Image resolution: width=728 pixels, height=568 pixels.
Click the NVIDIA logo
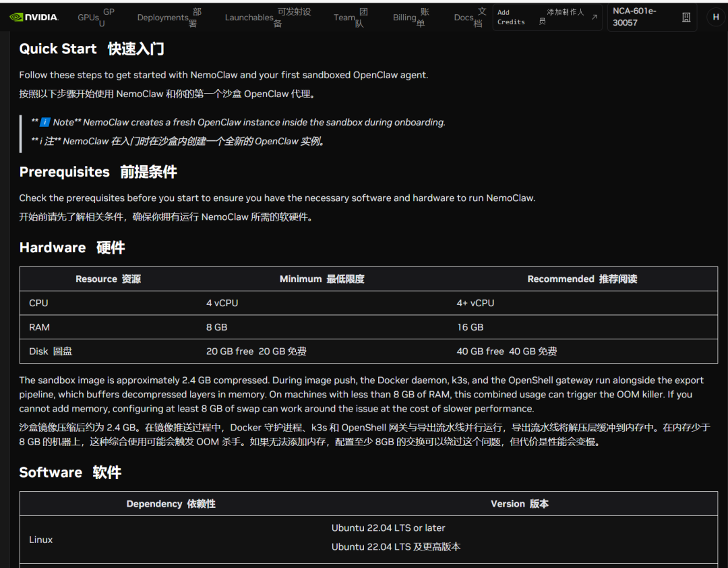(34, 17)
